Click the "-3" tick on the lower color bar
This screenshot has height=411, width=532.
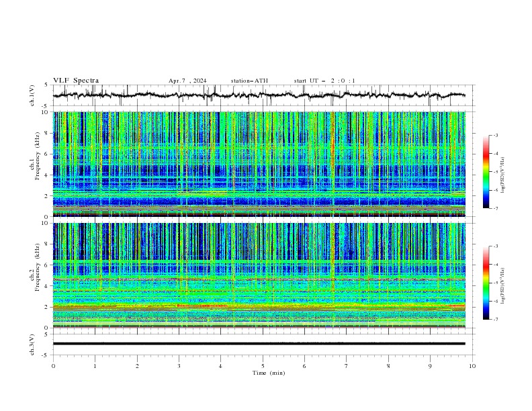pyautogui.click(x=496, y=246)
